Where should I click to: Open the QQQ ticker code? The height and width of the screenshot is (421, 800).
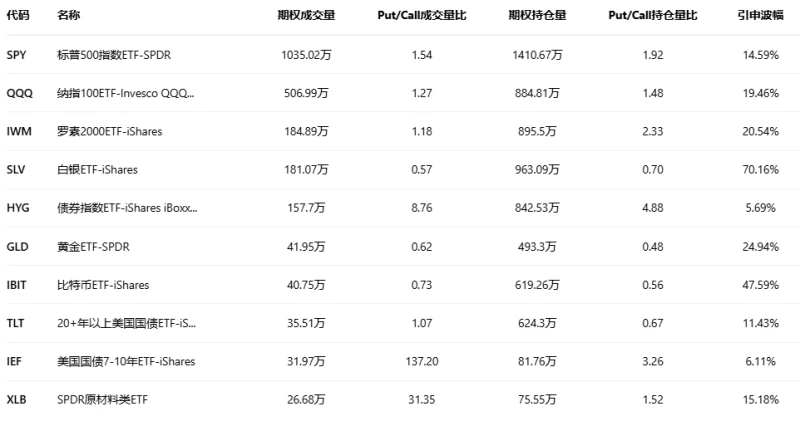[19, 93]
